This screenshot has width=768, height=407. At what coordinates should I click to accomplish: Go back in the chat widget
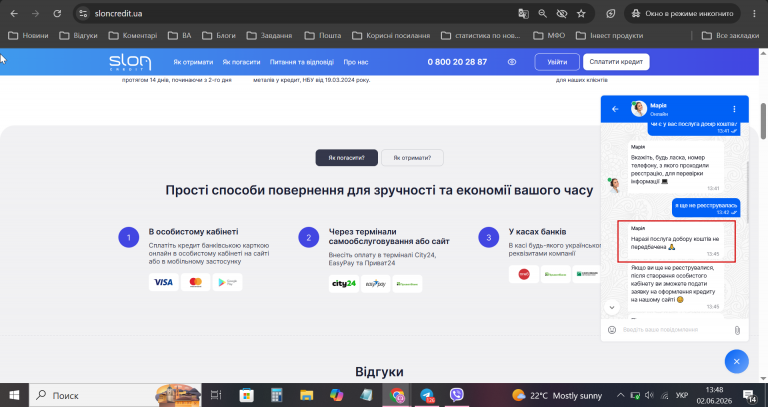coord(615,109)
